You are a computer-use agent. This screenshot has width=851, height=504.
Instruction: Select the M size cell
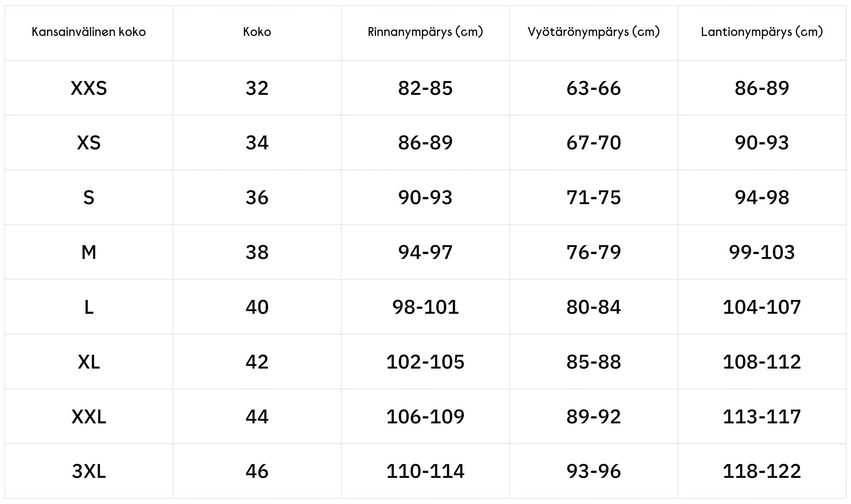pos(89,252)
